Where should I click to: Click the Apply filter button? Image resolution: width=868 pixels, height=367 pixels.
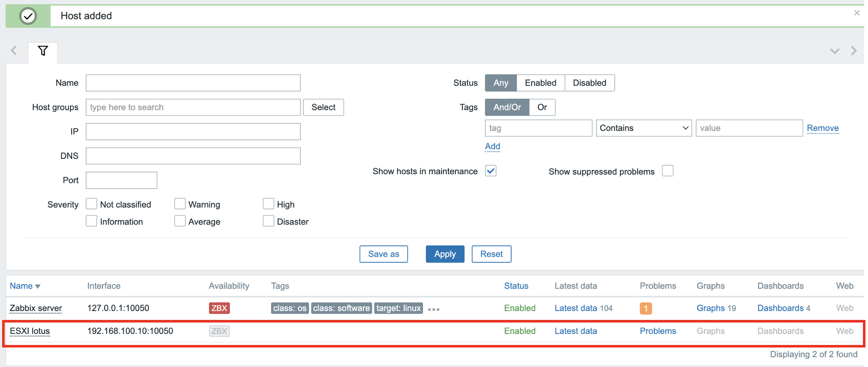pos(445,254)
